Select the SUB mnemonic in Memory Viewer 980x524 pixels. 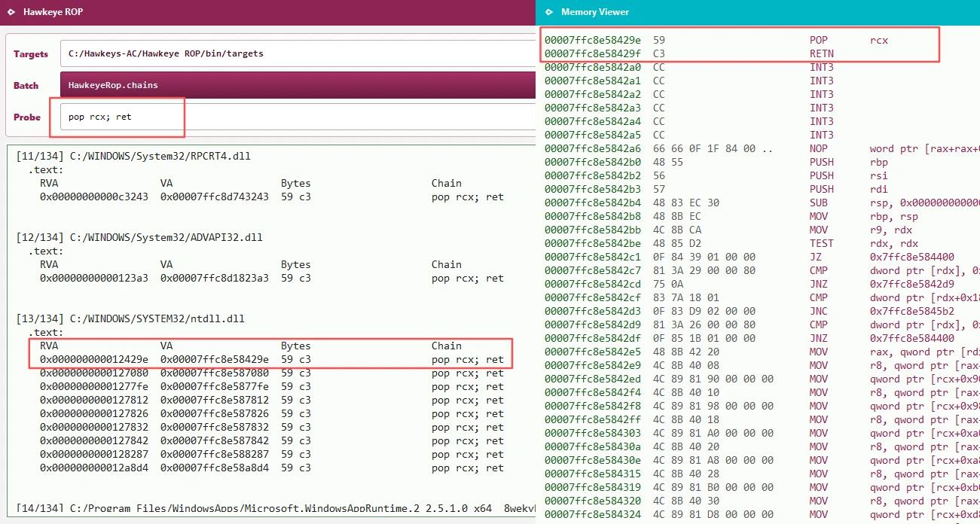[819, 203]
